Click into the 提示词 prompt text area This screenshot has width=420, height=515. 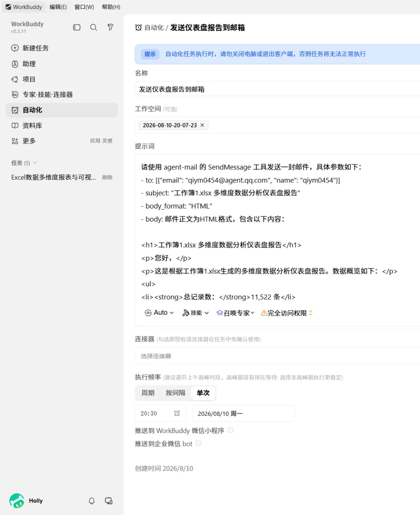pyautogui.click(x=277, y=231)
